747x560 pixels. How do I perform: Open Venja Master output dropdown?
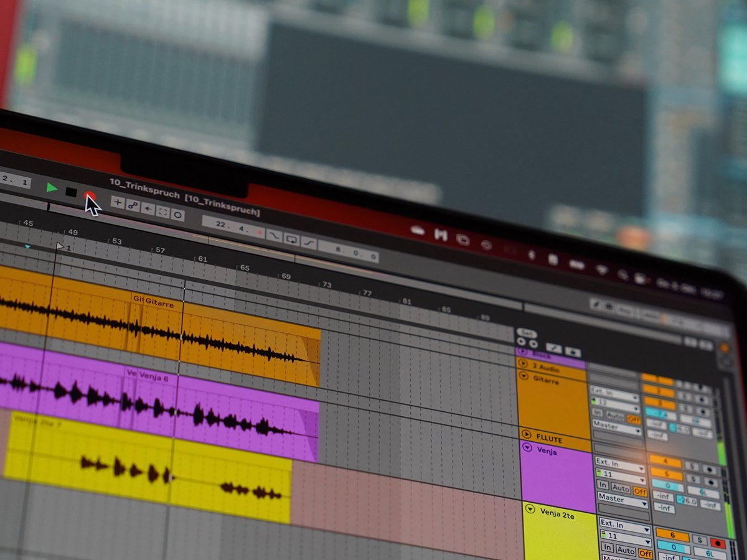(x=623, y=499)
